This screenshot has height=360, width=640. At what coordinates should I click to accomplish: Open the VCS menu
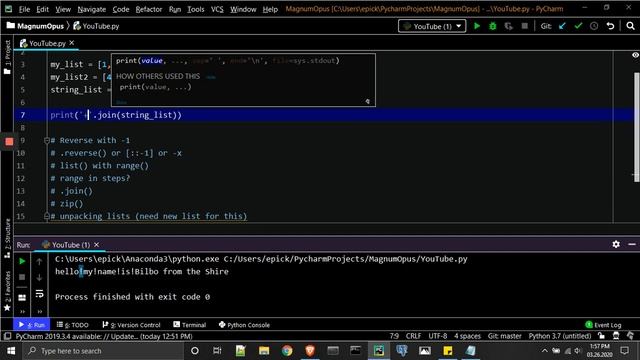coord(217,9)
